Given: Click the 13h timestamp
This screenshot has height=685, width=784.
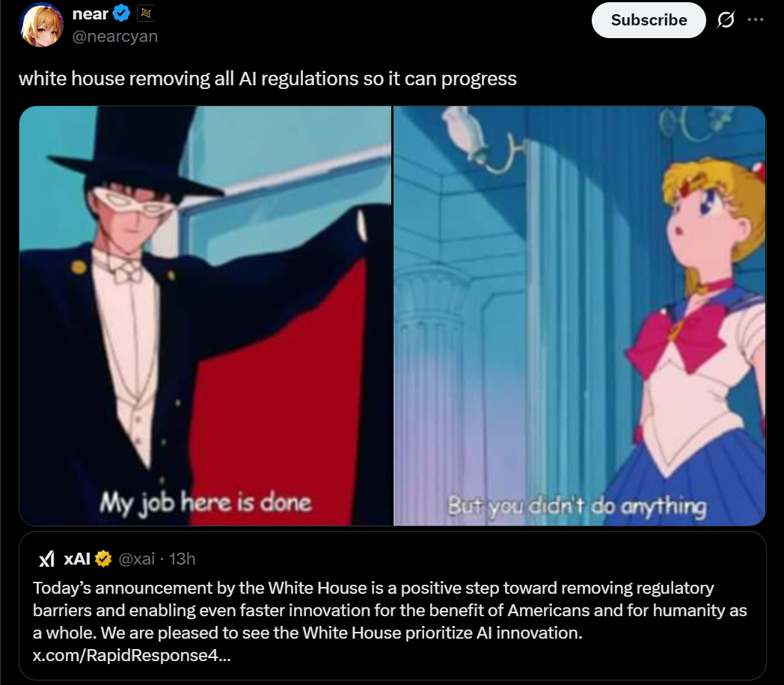Looking at the screenshot, I should (x=183, y=559).
